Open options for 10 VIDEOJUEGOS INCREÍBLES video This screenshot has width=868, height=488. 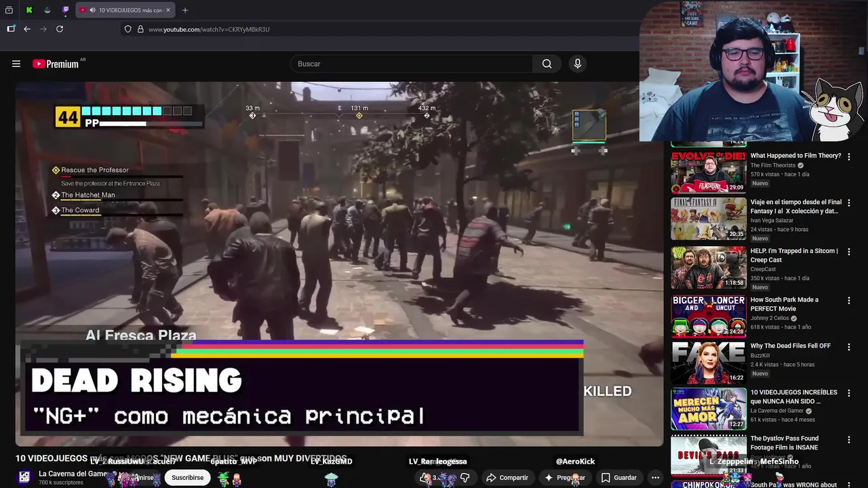pyautogui.click(x=848, y=392)
